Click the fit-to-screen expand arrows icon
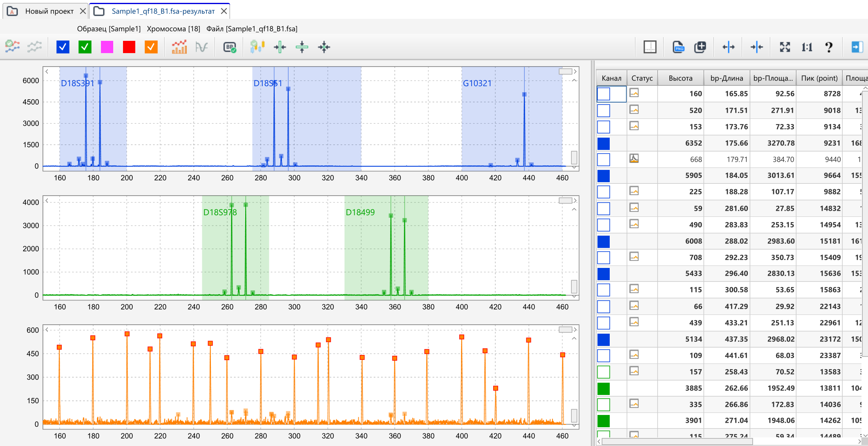 [785, 47]
